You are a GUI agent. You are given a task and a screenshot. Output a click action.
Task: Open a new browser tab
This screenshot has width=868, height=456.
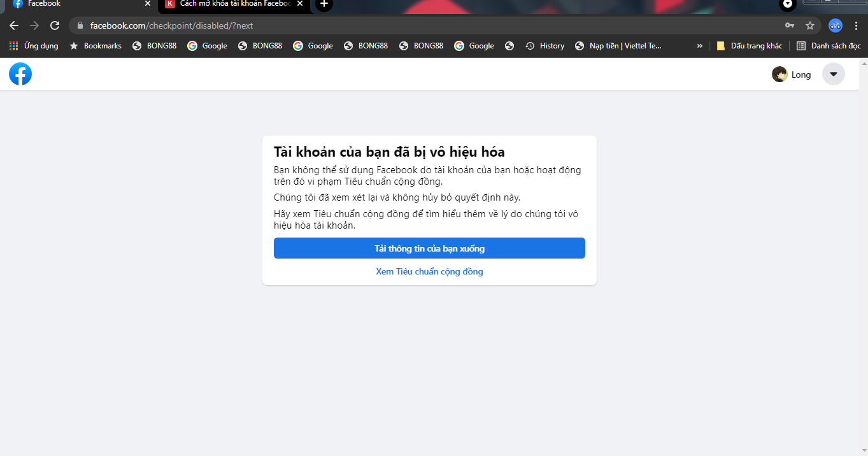[324, 4]
